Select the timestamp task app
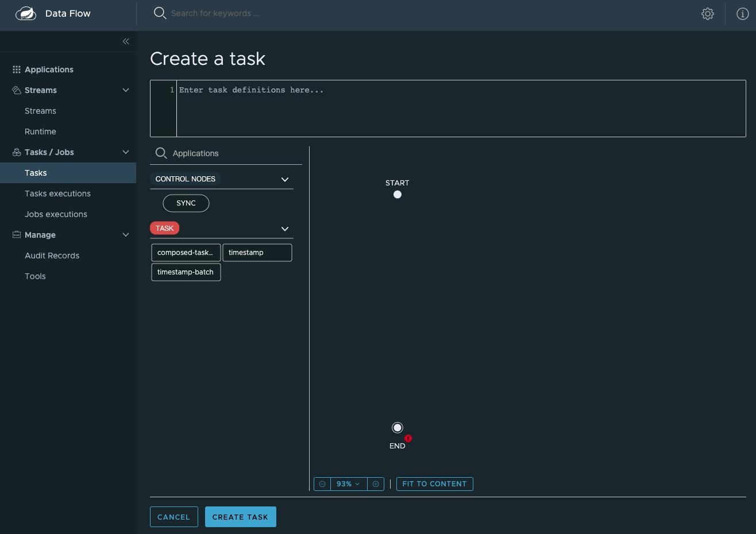The image size is (756, 534). click(257, 253)
